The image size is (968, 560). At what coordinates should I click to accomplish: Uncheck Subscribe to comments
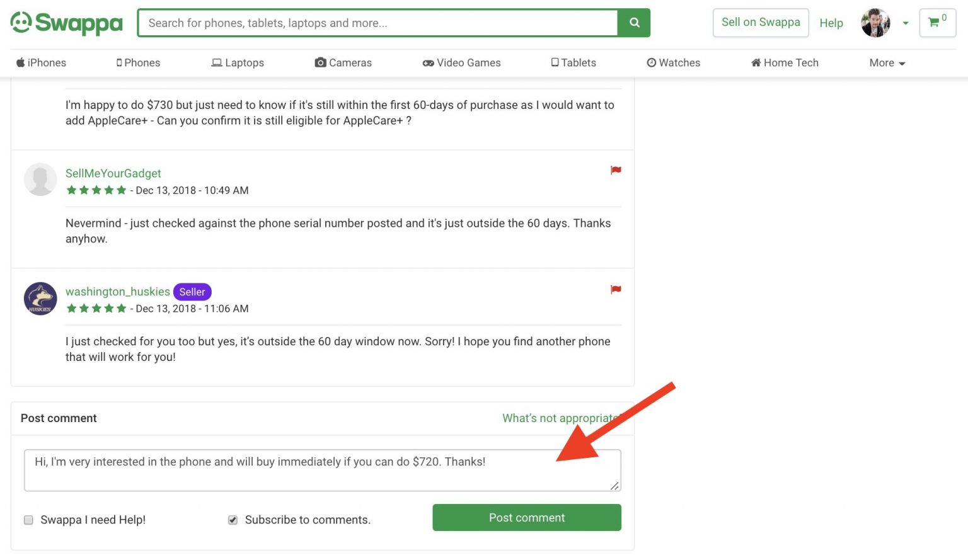(x=233, y=520)
